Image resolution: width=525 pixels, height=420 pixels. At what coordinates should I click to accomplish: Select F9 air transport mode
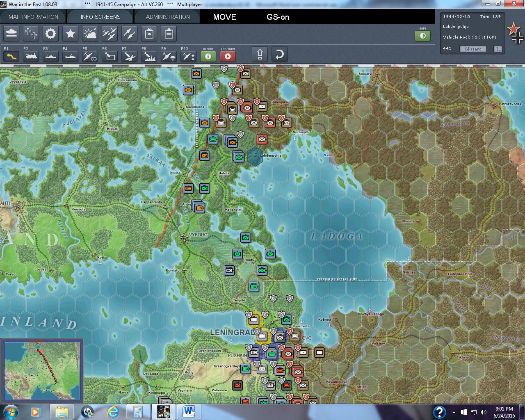coord(169,56)
